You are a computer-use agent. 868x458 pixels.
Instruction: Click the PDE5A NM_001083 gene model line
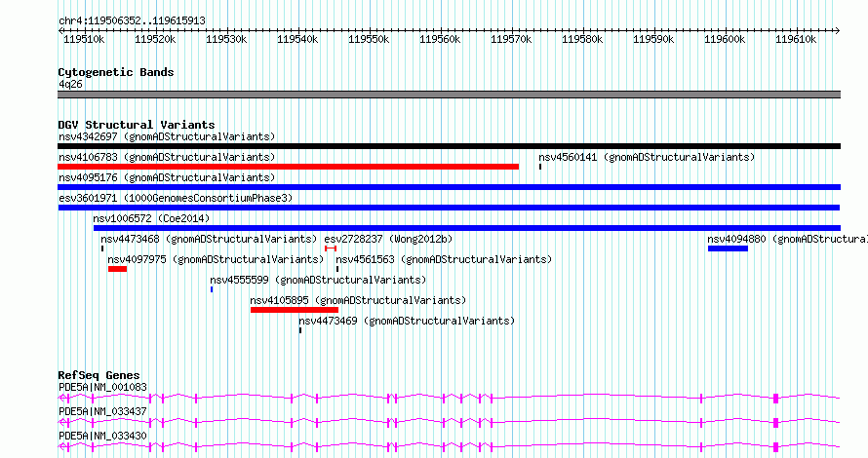coord(449,398)
